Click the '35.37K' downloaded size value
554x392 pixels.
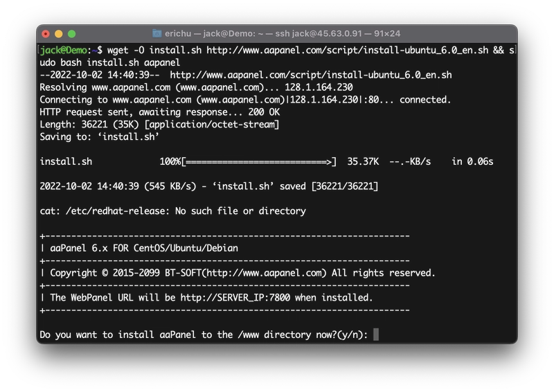363,162
